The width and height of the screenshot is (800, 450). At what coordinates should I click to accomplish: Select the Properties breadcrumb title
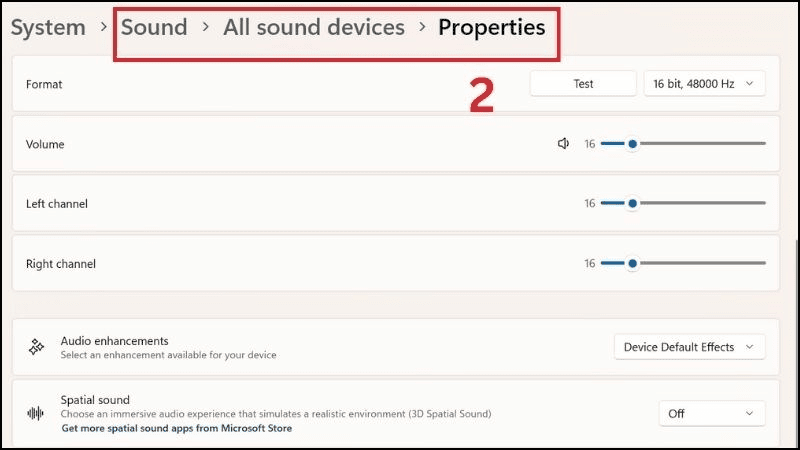click(491, 27)
